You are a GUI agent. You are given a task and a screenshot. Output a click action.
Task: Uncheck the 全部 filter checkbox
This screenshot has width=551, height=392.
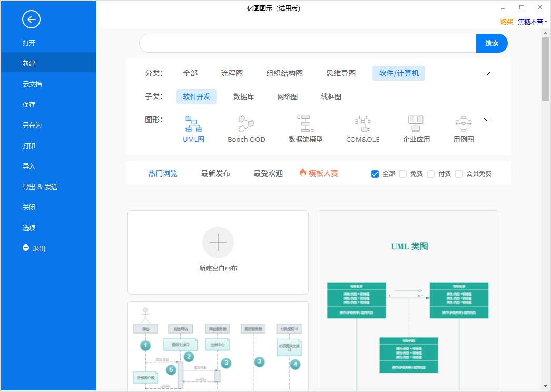375,173
